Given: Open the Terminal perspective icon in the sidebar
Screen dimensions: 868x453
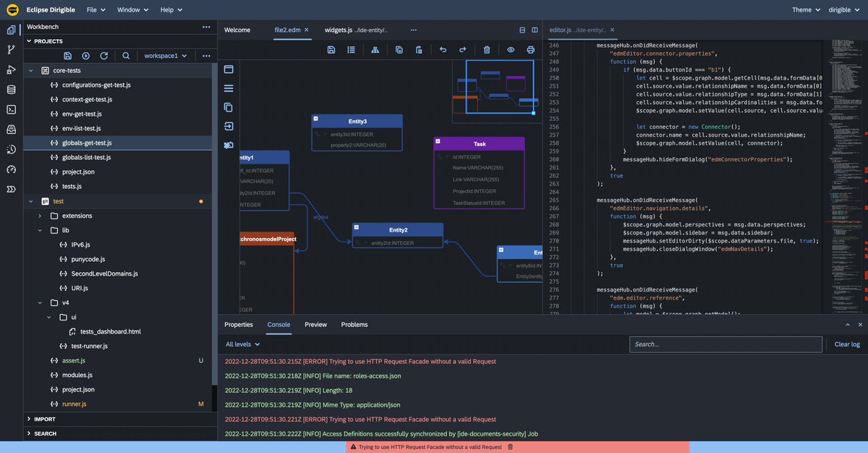Looking at the screenshot, I should pos(11,109).
